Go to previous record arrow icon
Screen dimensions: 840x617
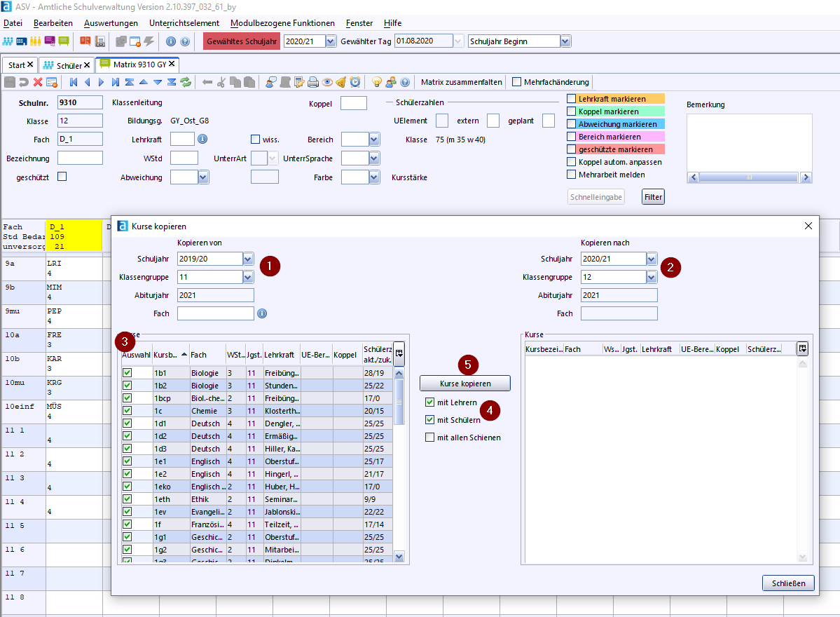point(88,82)
